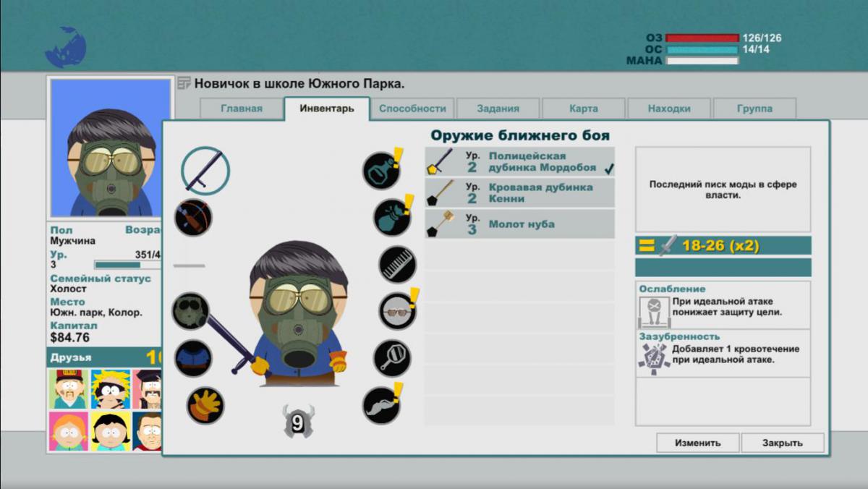Image resolution: width=868 pixels, height=489 pixels.
Task: Click the level 3 experience progress bar
Action: pos(127,265)
